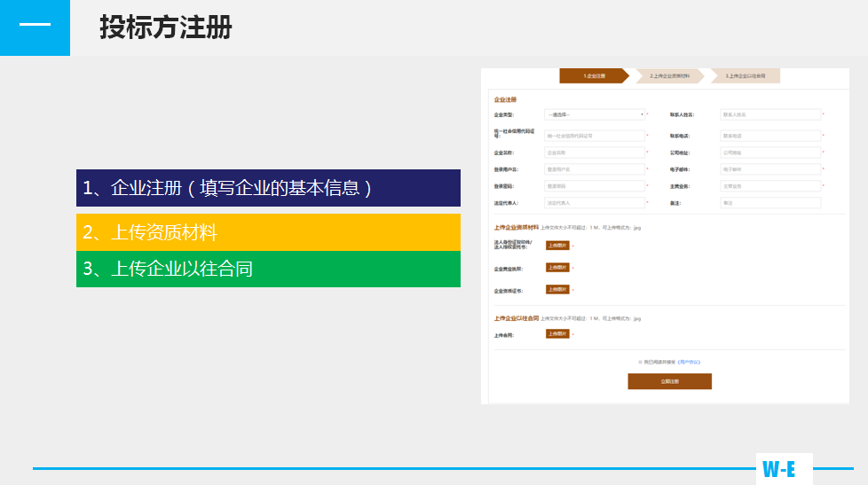This screenshot has width=868, height=485.
Task: Open step 3.上传企业以往合同 tab
Action: (744, 76)
